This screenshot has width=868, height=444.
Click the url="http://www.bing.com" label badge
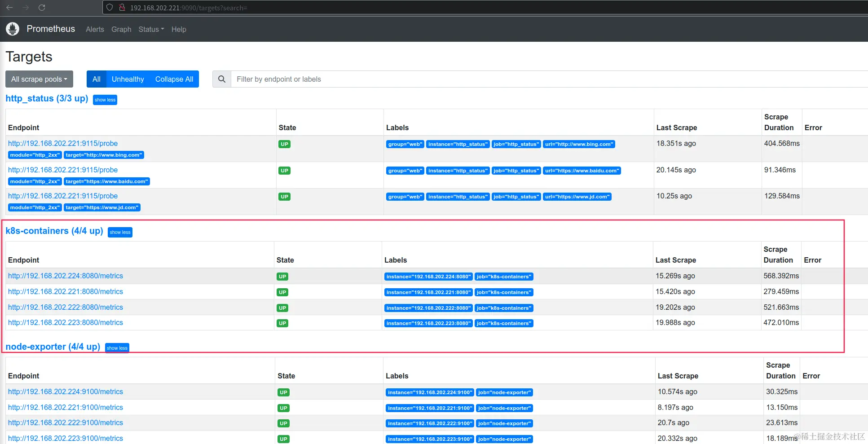pyautogui.click(x=579, y=144)
